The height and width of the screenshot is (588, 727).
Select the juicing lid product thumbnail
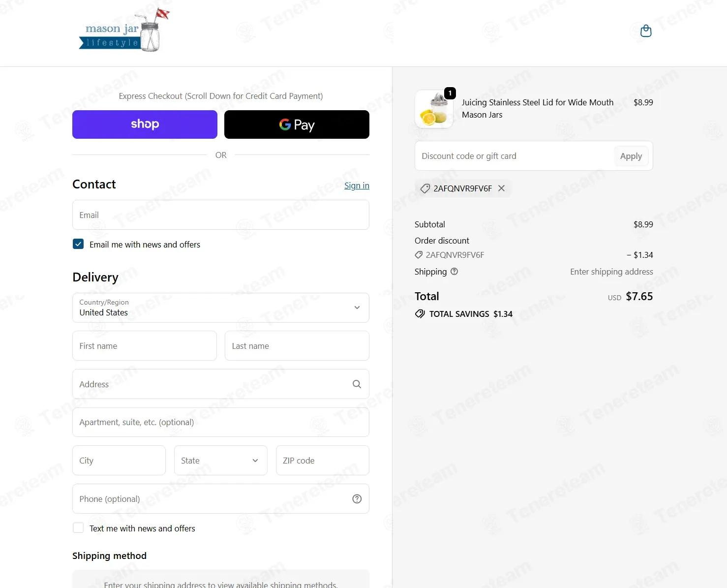tap(434, 109)
